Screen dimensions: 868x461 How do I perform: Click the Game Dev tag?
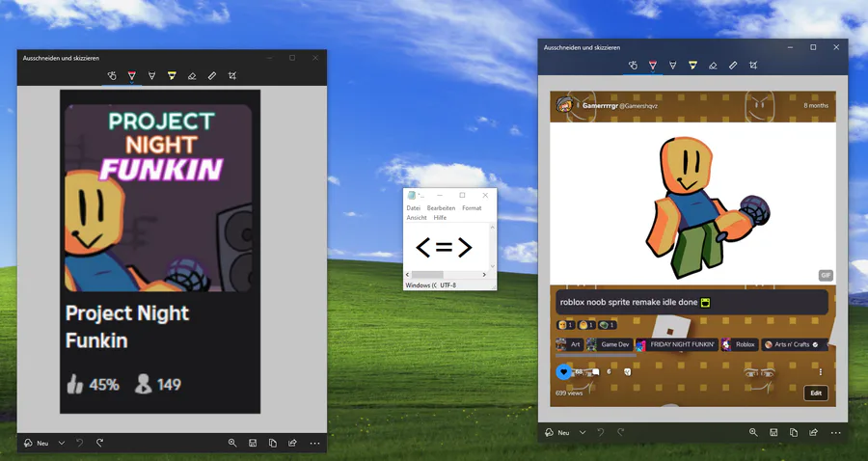[x=609, y=344]
